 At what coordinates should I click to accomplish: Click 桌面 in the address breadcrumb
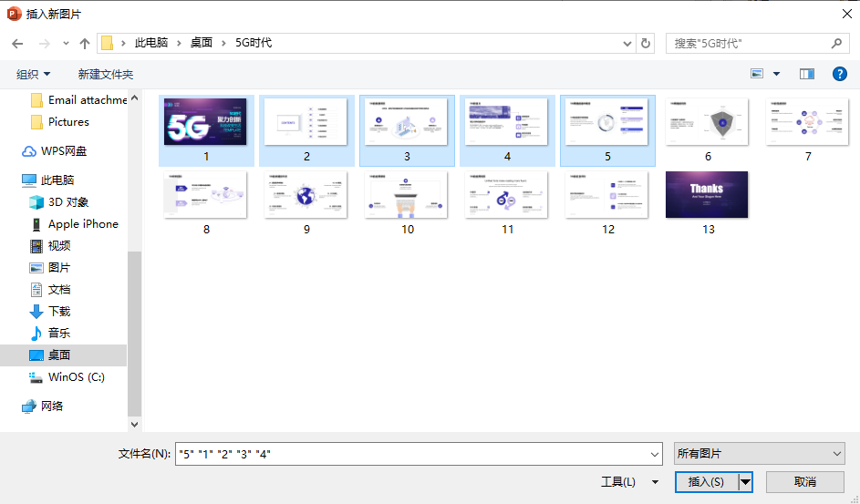coord(202,43)
